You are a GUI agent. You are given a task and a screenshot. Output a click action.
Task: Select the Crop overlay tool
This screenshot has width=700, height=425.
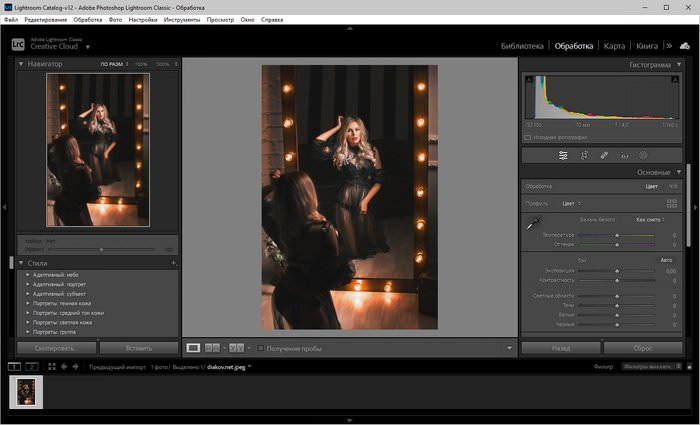(x=584, y=155)
